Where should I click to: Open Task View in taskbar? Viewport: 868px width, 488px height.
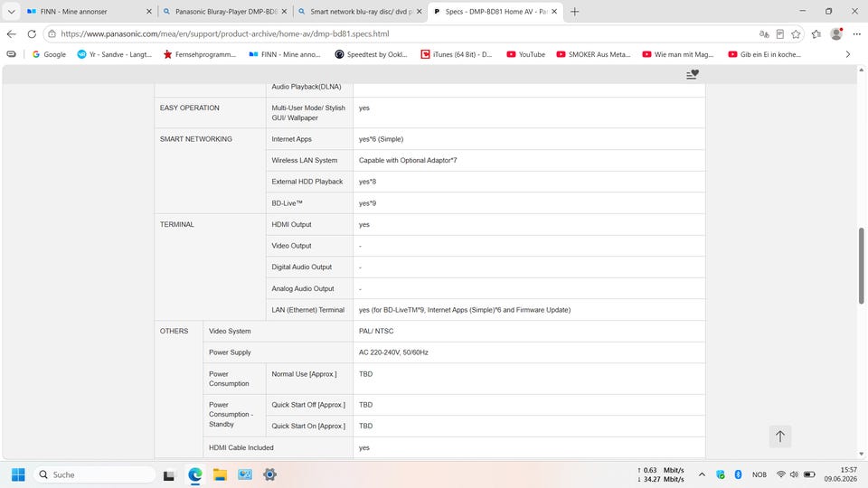(x=169, y=474)
